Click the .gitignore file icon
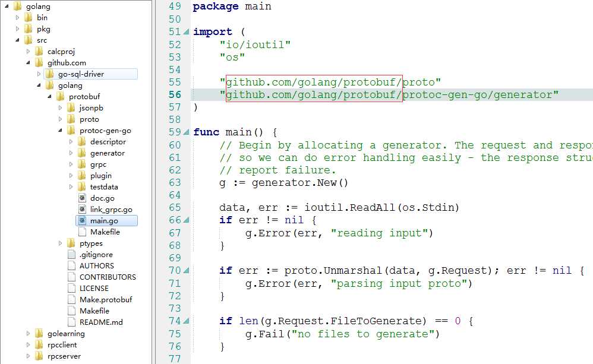The height and width of the screenshot is (364, 593). 71,254
